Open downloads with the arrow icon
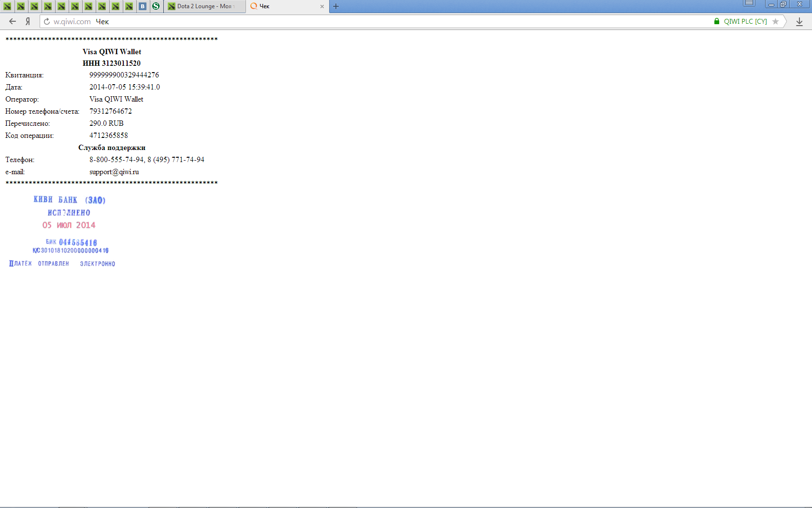Viewport: 812px width, 508px height. tap(799, 22)
